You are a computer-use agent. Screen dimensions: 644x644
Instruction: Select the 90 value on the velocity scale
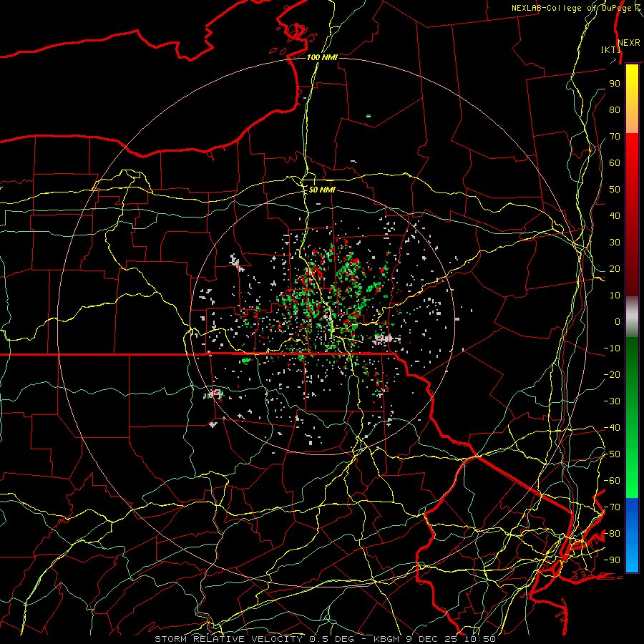(x=615, y=84)
